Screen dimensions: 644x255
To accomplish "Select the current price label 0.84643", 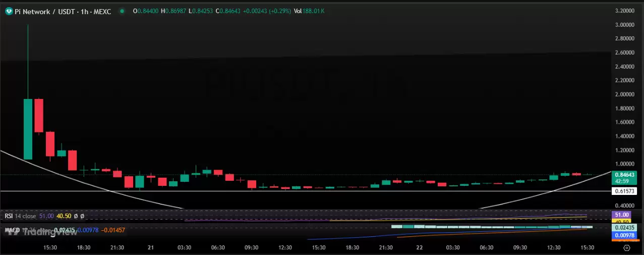I will tap(625, 175).
